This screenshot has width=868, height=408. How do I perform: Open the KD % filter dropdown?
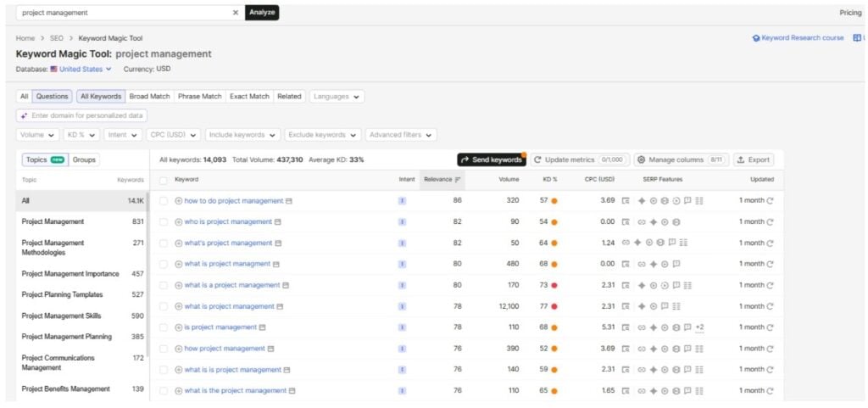coord(82,135)
